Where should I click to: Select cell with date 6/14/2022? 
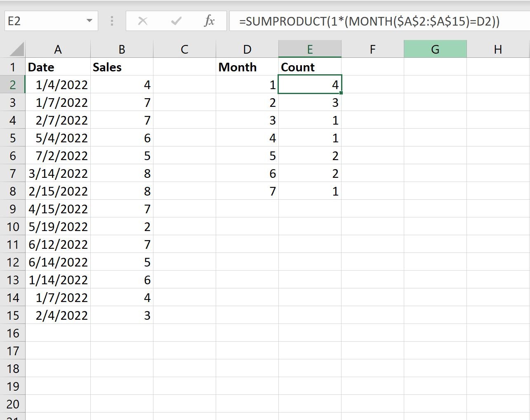pos(58,262)
